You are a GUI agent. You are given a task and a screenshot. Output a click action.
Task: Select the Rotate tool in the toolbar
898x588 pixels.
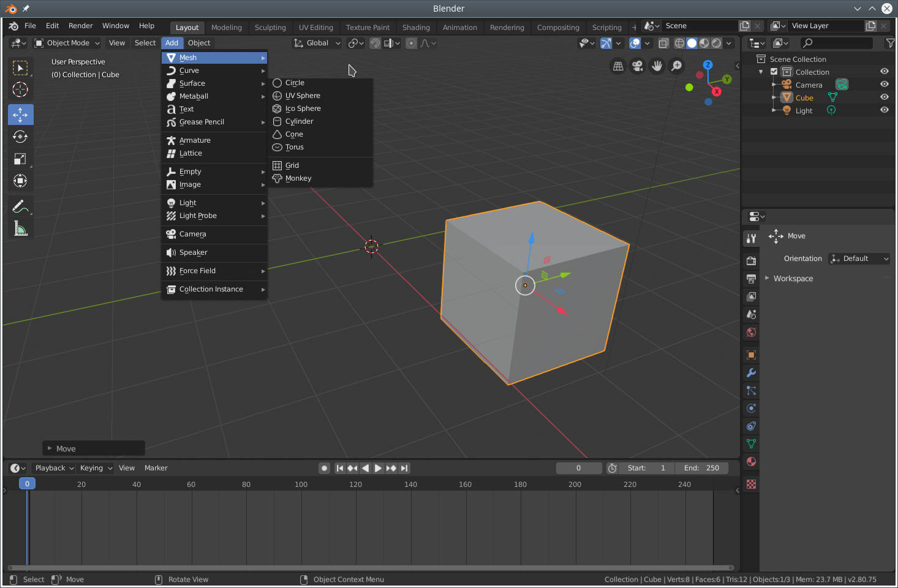tap(20, 137)
